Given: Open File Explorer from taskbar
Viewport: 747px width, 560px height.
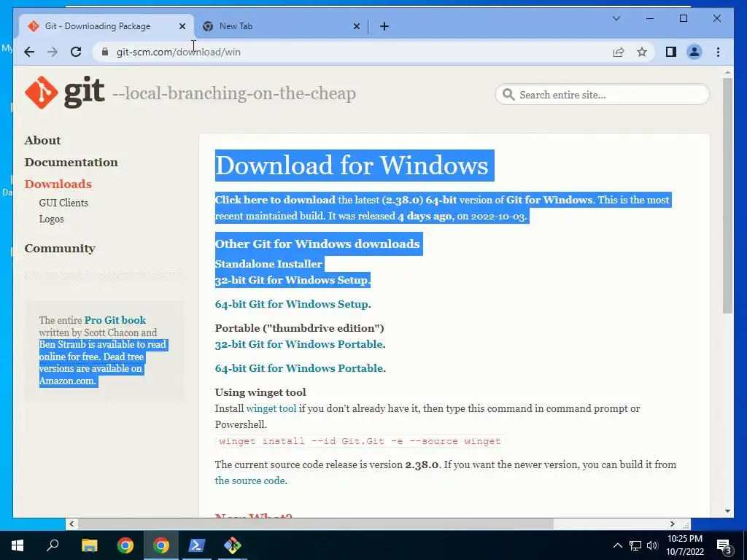Looking at the screenshot, I should point(89,545).
